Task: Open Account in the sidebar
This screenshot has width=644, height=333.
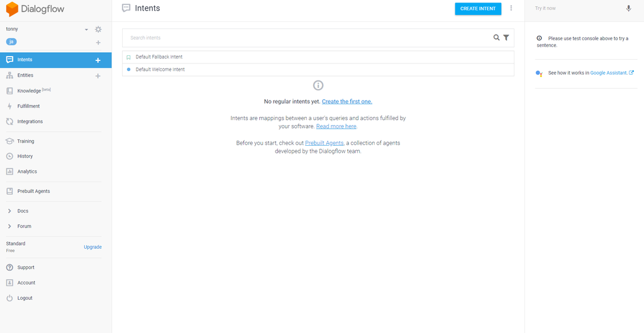Action: (26, 283)
